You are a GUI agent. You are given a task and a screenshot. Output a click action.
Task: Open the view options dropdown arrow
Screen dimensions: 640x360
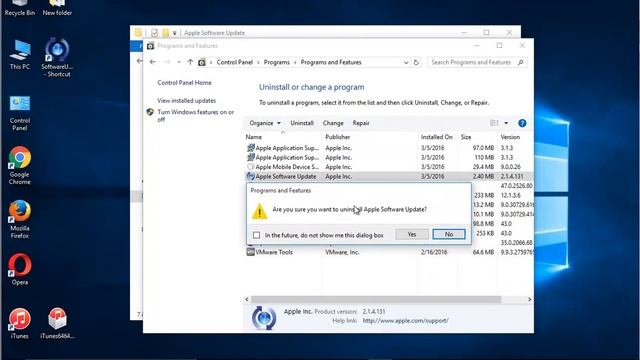[506, 123]
